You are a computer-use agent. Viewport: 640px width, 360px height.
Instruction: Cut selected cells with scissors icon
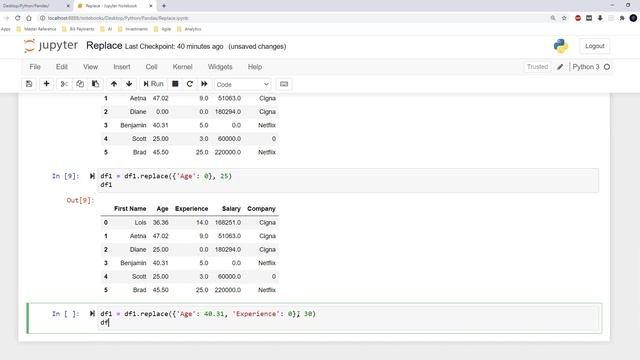pyautogui.click(x=64, y=84)
